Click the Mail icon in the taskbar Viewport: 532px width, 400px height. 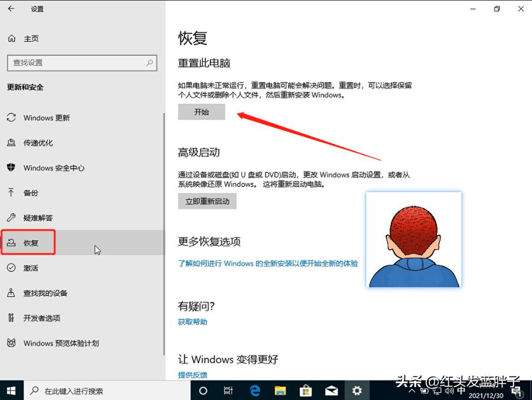click(x=331, y=391)
